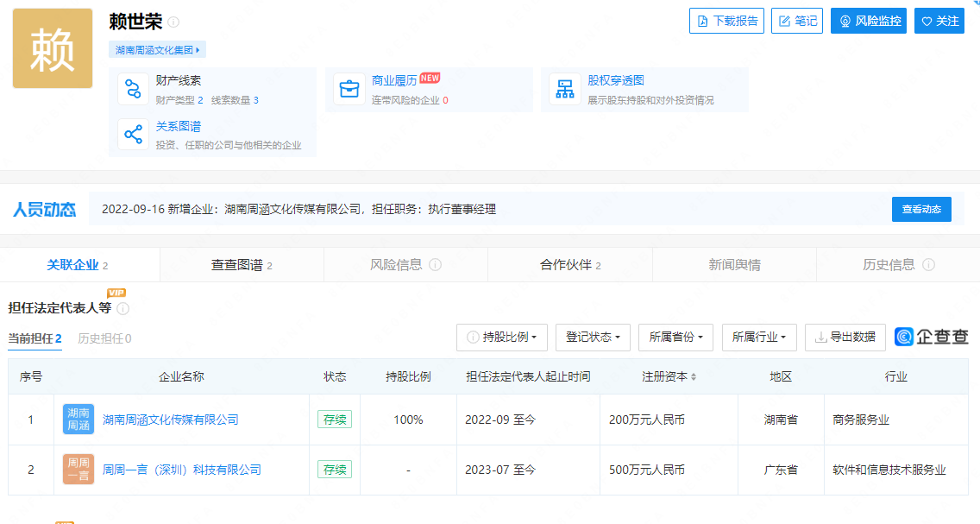
Task: Click 存续 status tag for 湖南周涵文化传媒
Action: click(x=335, y=420)
